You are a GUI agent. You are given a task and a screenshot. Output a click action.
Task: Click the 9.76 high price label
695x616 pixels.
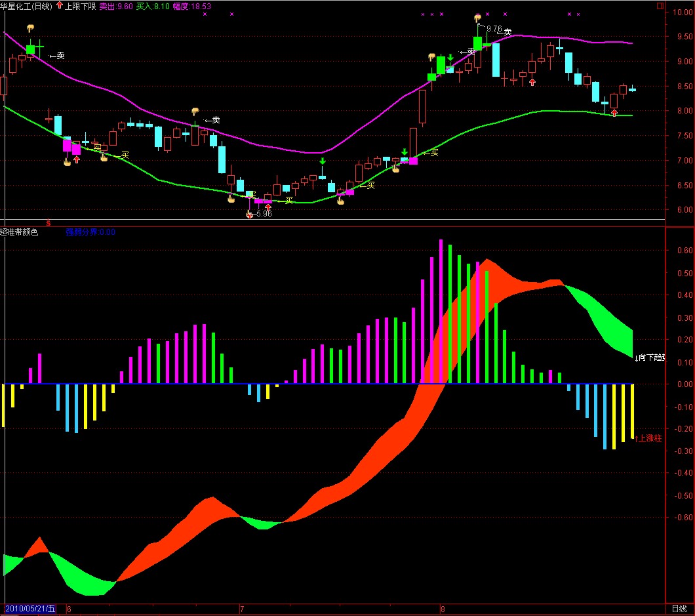point(494,29)
